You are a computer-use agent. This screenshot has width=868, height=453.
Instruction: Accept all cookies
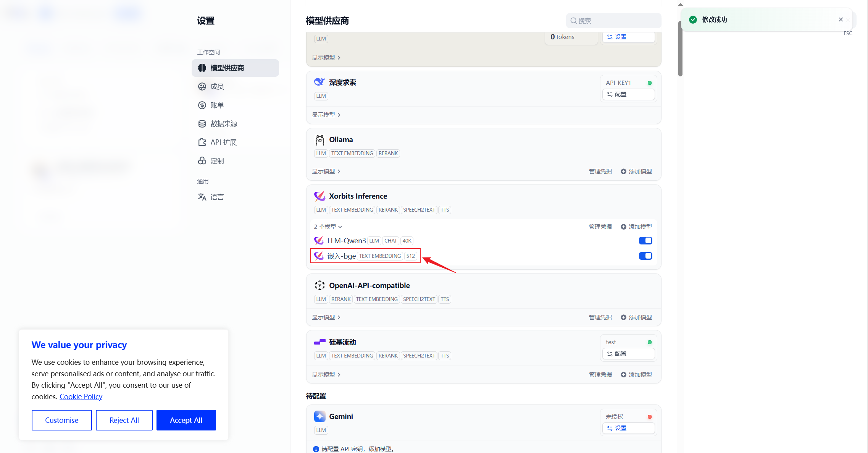[x=186, y=420]
